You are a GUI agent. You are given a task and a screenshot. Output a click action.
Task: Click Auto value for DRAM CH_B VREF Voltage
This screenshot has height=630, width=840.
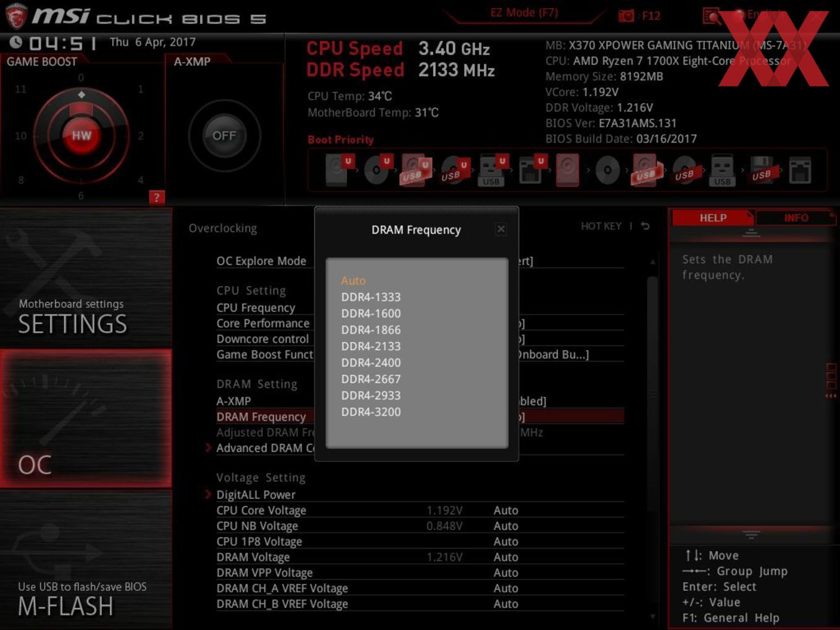click(x=506, y=604)
